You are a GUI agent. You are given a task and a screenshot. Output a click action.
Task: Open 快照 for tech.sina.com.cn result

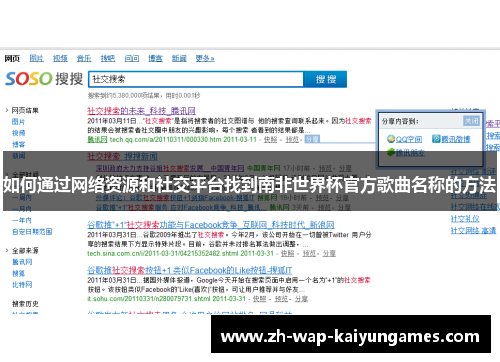point(287,254)
